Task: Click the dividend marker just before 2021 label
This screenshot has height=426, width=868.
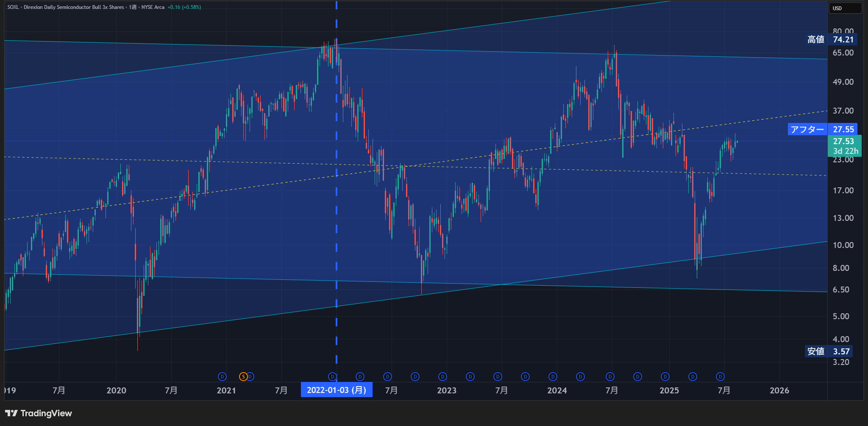Action: tap(222, 376)
